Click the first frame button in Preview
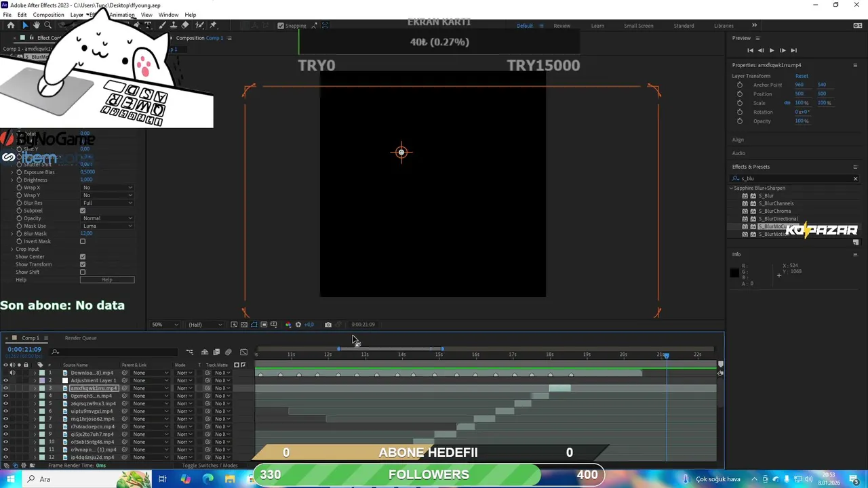 click(750, 50)
